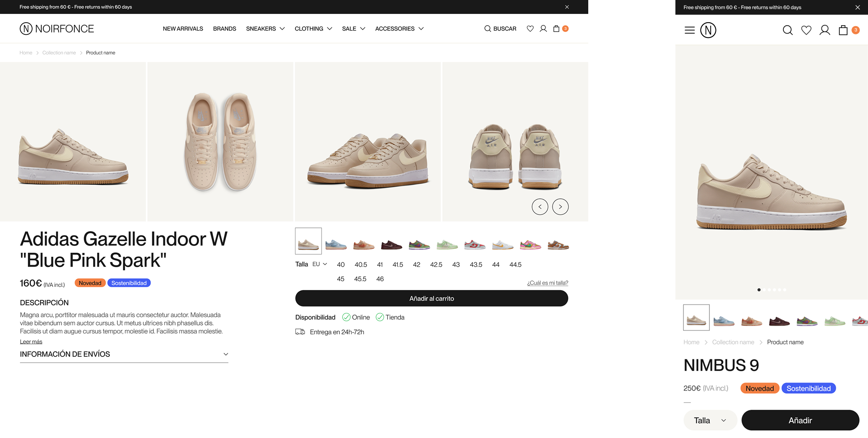Choose size 45.5 option
The height and width of the screenshot is (438, 868).
tap(360, 279)
